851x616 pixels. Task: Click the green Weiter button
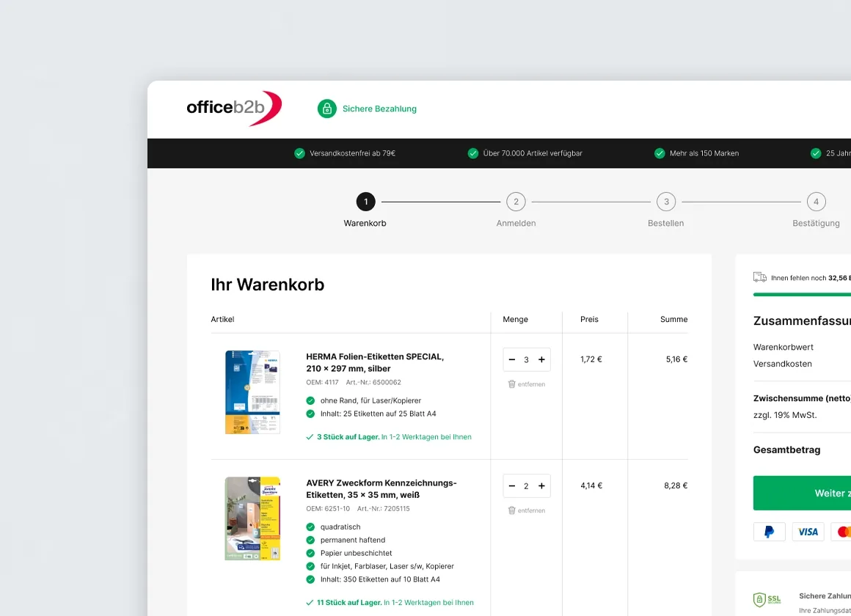802,493
